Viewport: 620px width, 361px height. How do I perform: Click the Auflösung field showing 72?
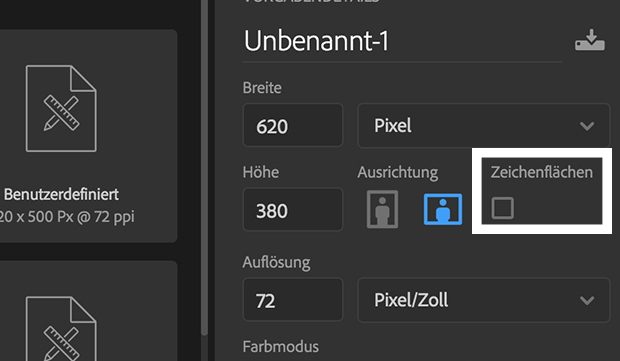tap(293, 300)
